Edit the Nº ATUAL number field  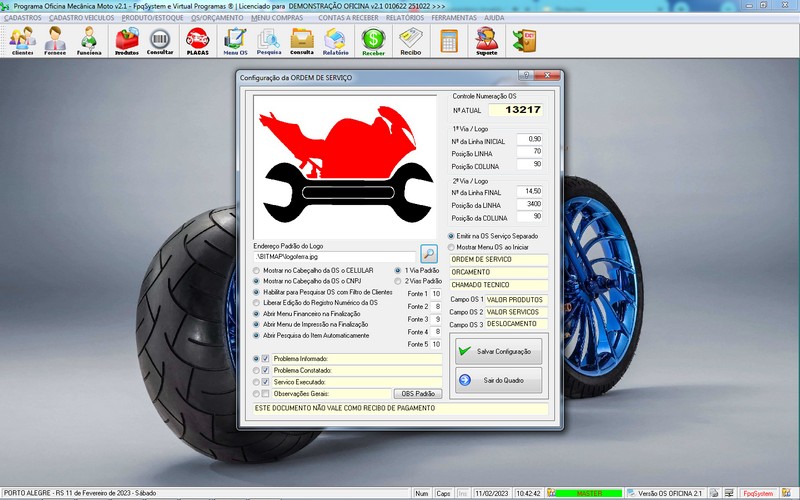pyautogui.click(x=516, y=110)
